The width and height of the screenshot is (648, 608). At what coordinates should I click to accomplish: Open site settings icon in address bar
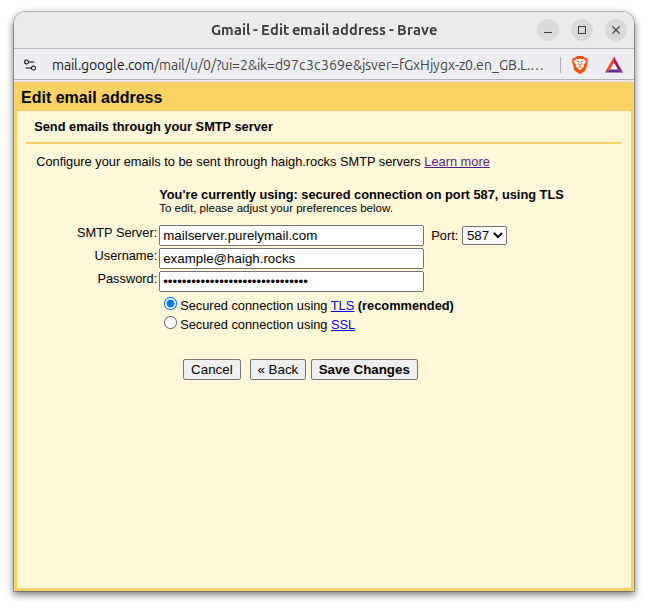tap(30, 65)
